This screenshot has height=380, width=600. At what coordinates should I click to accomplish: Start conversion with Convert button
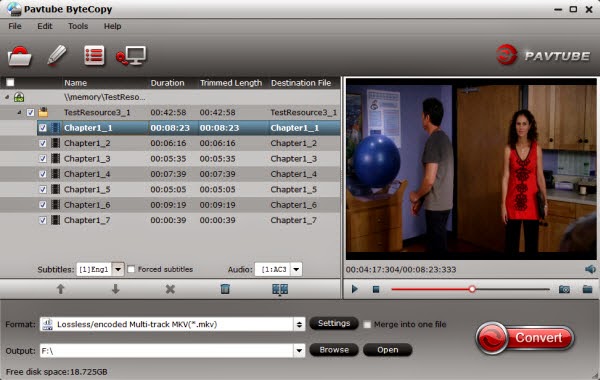pyautogui.click(x=525, y=338)
